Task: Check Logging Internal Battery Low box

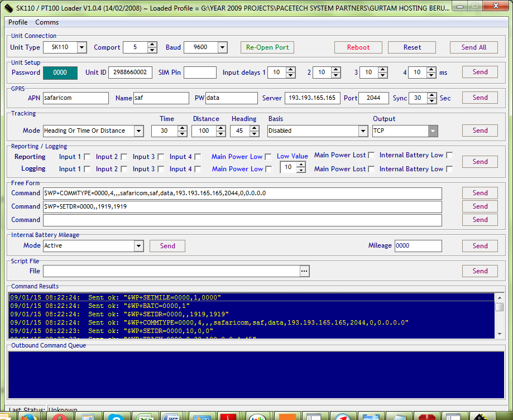Action: coord(449,169)
